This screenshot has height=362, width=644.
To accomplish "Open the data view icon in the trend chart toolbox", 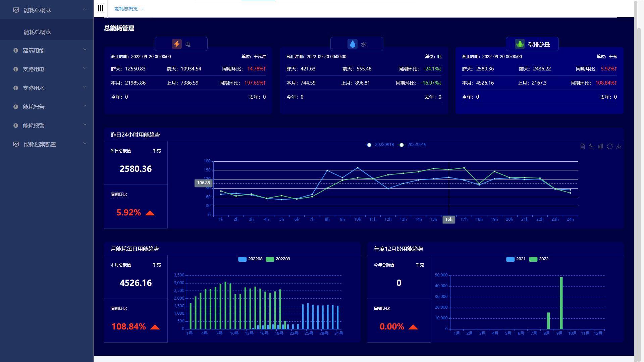I will click(x=582, y=146).
